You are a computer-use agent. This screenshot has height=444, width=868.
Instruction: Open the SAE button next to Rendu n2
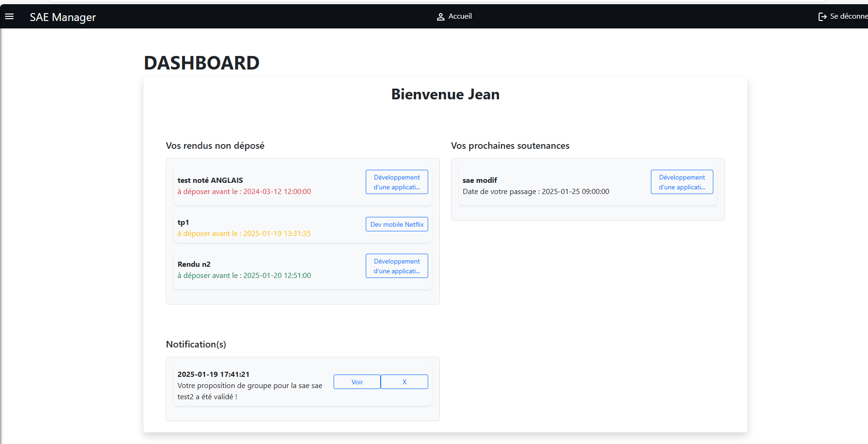coord(396,266)
